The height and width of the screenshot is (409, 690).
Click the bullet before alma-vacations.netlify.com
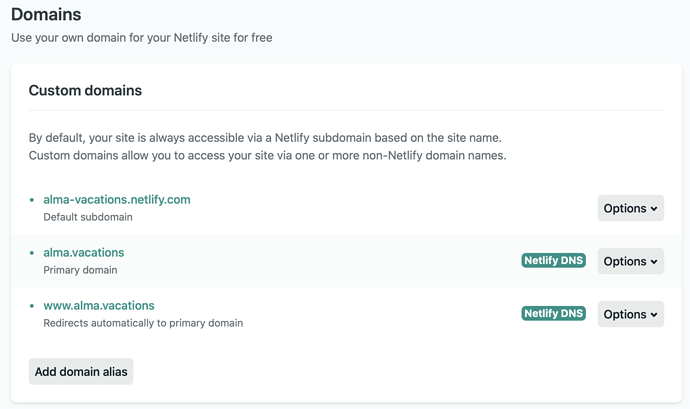[x=32, y=200]
